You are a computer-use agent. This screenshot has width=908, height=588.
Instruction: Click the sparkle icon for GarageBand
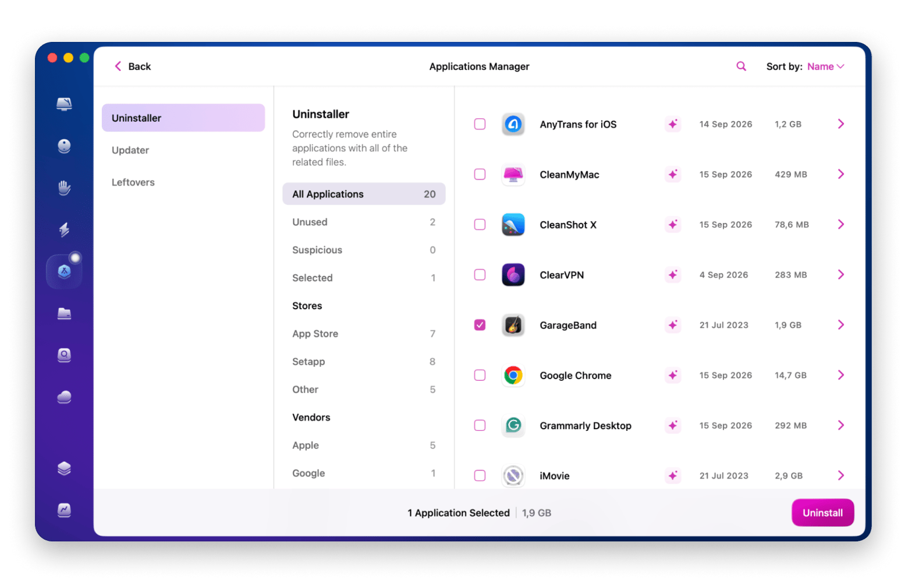673,325
